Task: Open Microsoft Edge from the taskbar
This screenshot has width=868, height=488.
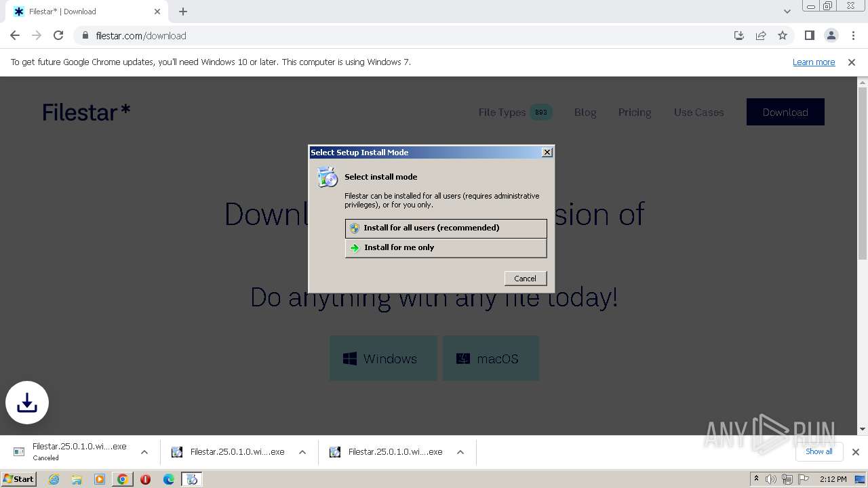Action: tap(169, 479)
